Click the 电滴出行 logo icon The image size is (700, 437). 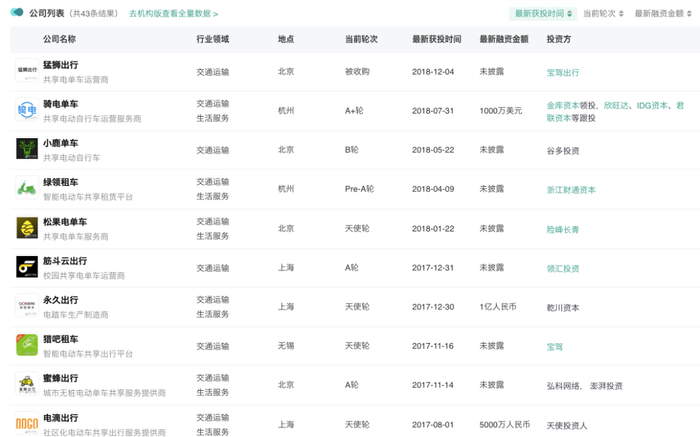[x=27, y=423]
